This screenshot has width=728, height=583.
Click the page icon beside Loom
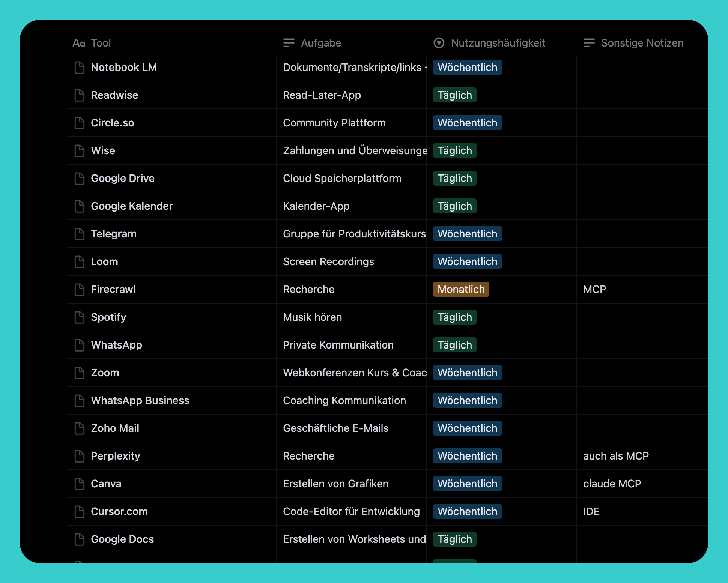coord(80,262)
